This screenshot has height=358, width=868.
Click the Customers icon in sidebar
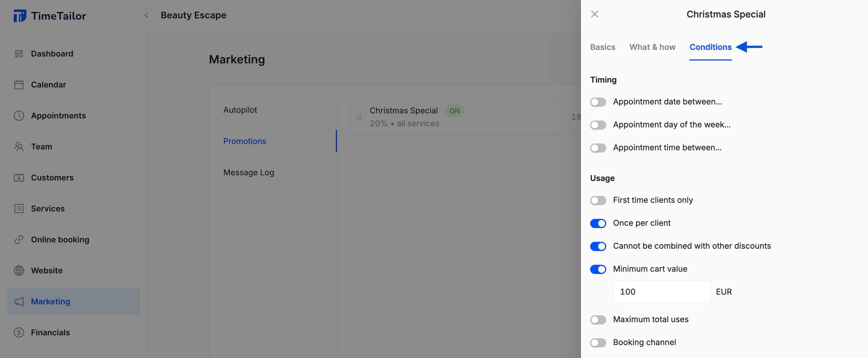(19, 178)
